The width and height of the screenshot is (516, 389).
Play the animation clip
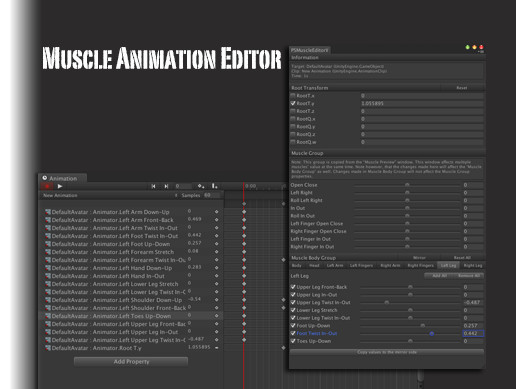coord(60,186)
